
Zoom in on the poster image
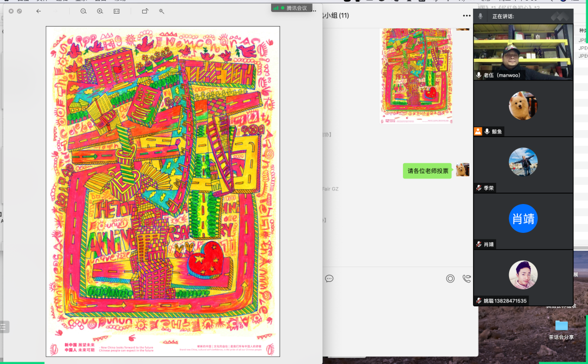pos(100,11)
